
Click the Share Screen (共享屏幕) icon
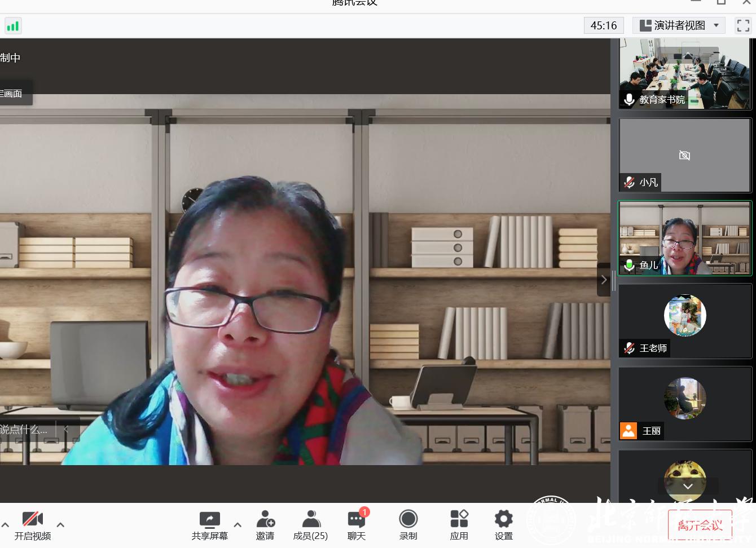click(x=209, y=525)
